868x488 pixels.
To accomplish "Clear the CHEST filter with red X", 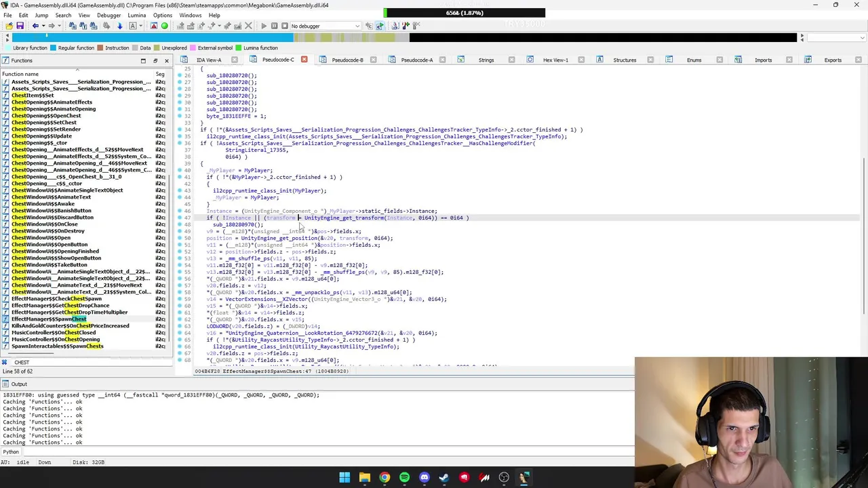I will [x=5, y=362].
